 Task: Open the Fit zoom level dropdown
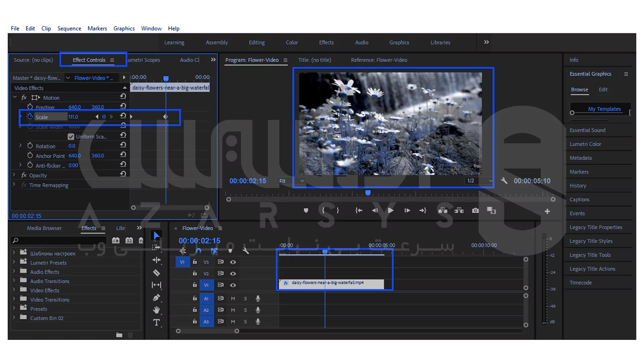pos(291,181)
